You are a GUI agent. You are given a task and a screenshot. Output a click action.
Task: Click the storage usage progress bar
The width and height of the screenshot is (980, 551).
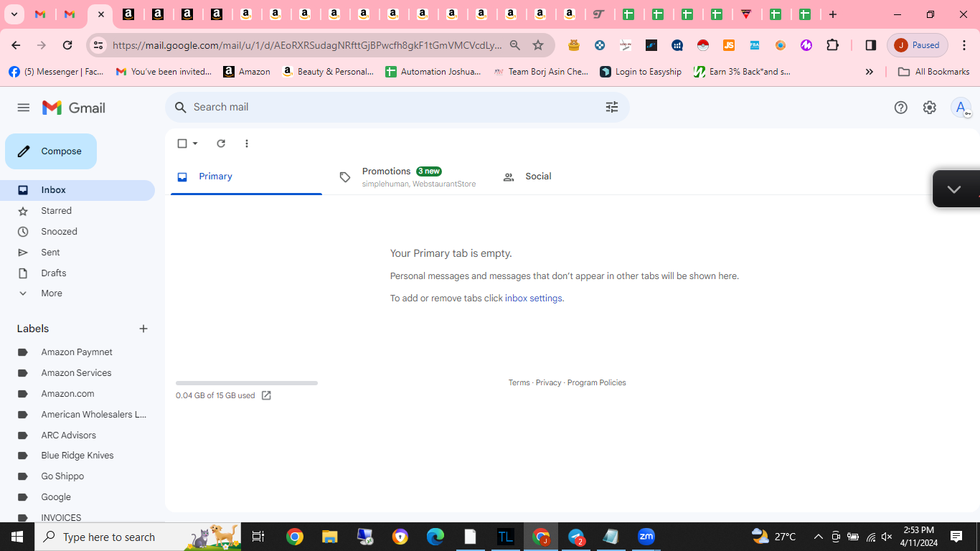click(247, 383)
